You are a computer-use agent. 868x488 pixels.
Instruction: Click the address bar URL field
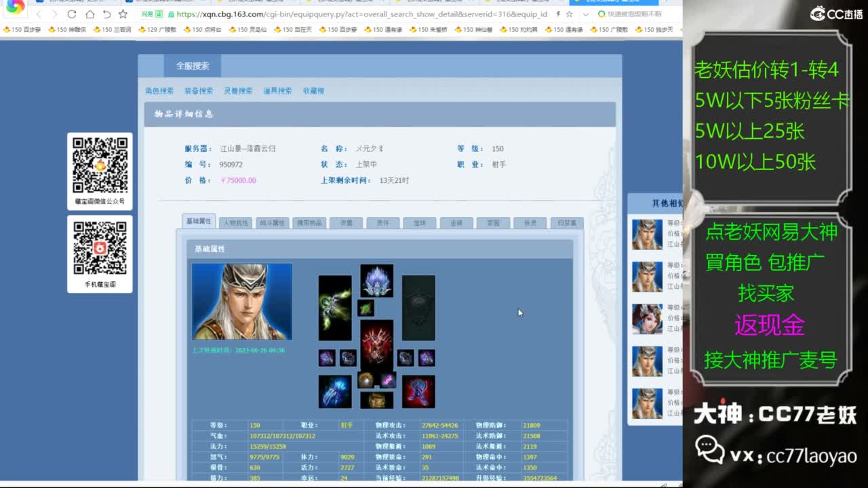[x=361, y=14]
